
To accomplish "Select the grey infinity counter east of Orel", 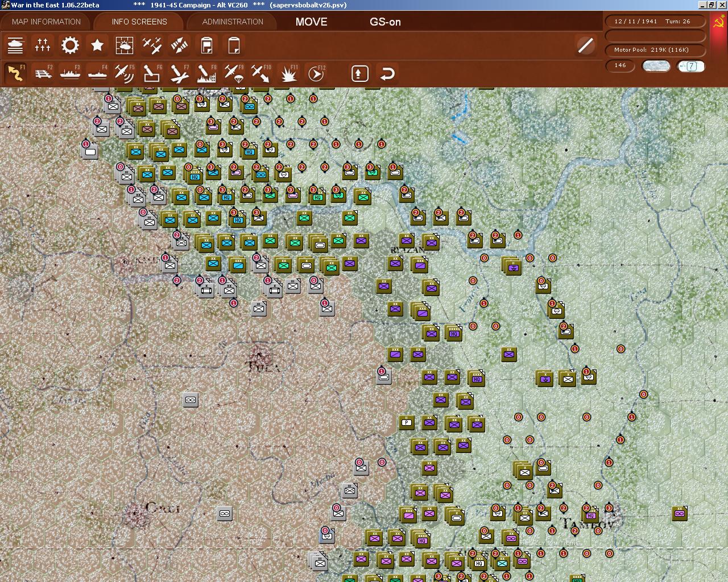I will [x=225, y=514].
